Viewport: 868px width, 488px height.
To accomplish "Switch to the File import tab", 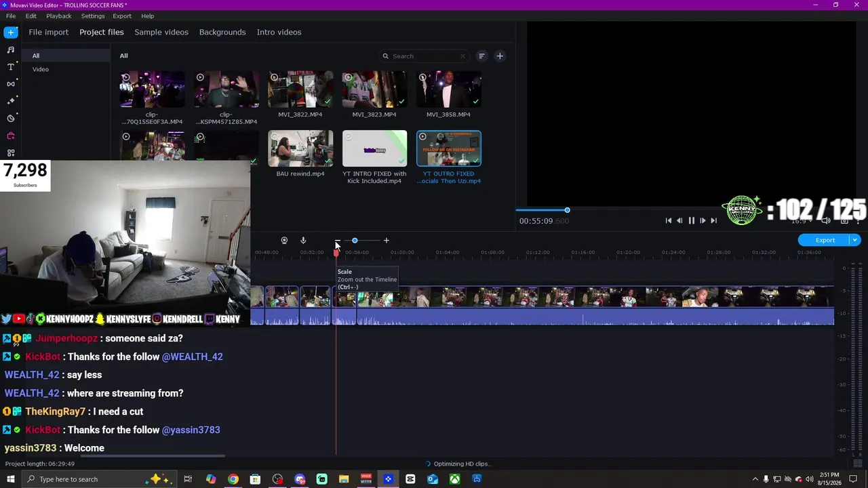I will point(49,32).
